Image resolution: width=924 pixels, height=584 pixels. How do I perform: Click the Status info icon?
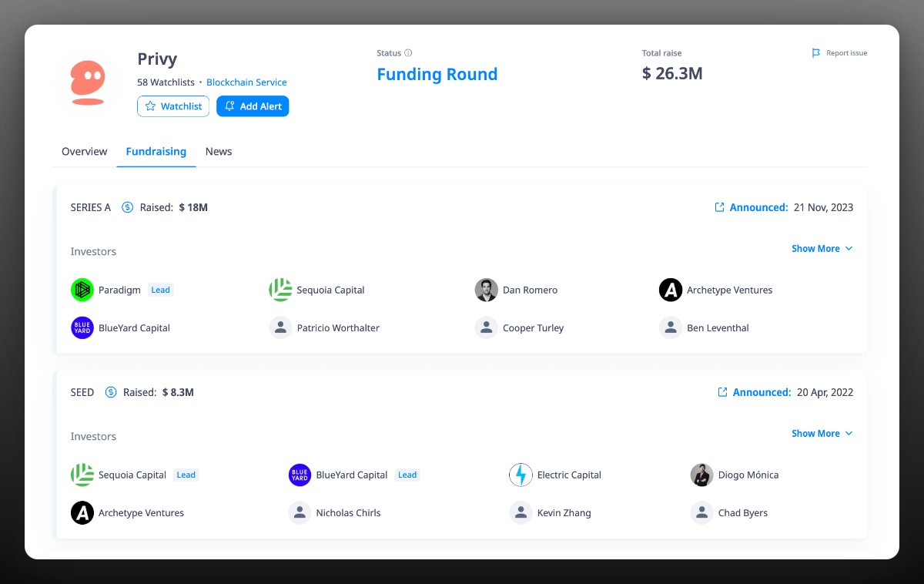pos(408,53)
